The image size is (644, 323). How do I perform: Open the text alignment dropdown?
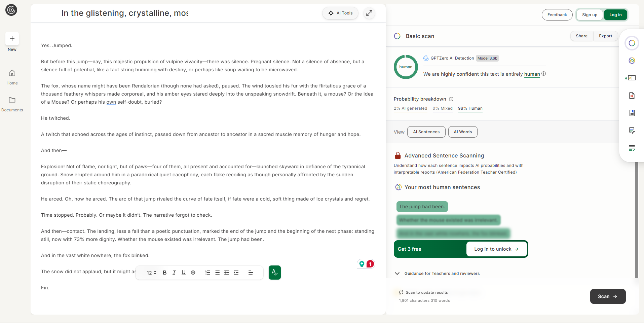click(x=251, y=273)
